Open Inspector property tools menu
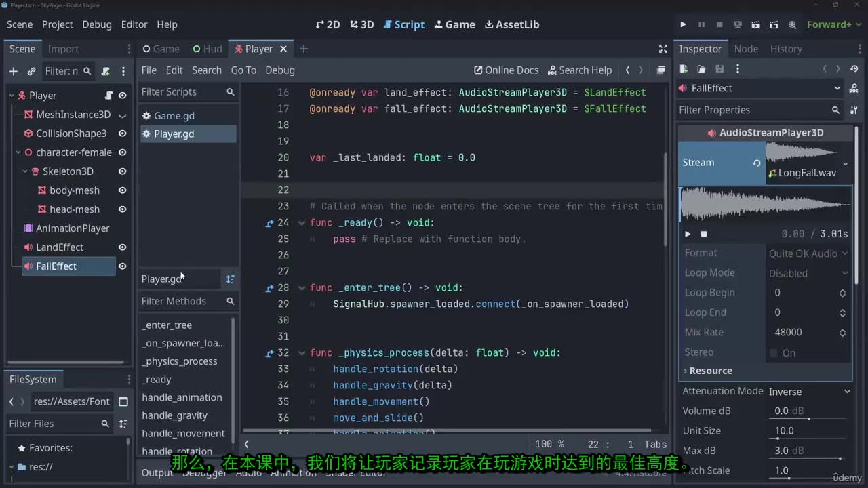Viewport: 868px width, 488px height. 854,110
